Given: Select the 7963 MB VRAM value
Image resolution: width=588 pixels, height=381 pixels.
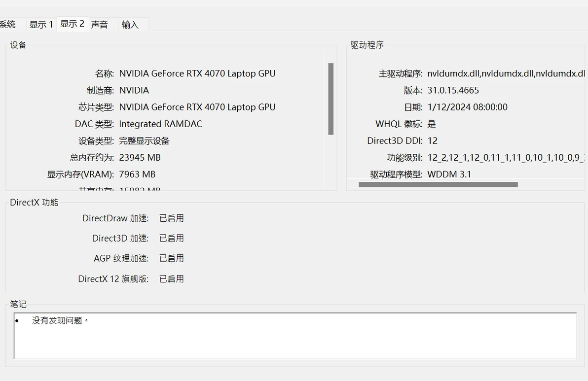Looking at the screenshot, I should tap(137, 174).
